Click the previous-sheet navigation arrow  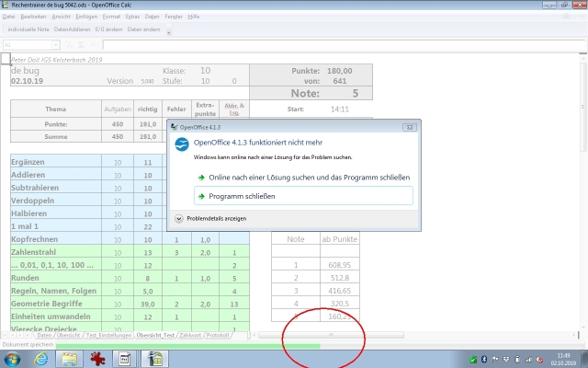(12, 335)
